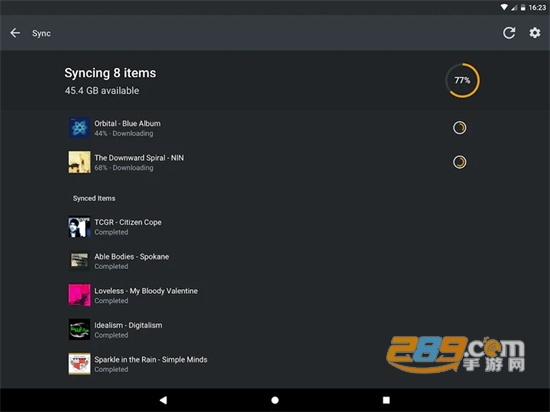This screenshot has width=550, height=412.
Task: Tap the 77% overall sync progress ring
Action: click(x=462, y=80)
